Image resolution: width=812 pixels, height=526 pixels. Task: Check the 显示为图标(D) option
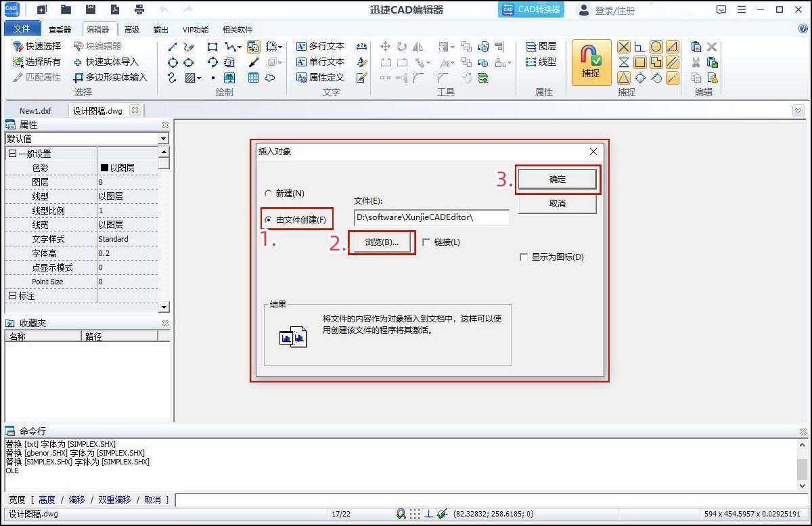pos(524,257)
